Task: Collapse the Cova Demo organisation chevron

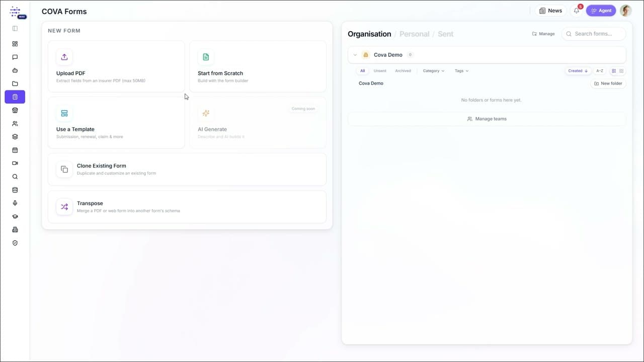Action: 355,55
